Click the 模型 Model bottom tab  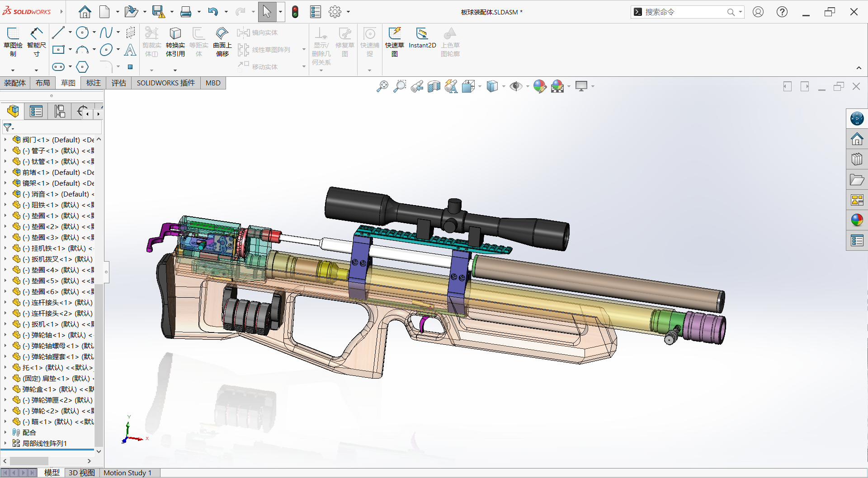click(52, 473)
